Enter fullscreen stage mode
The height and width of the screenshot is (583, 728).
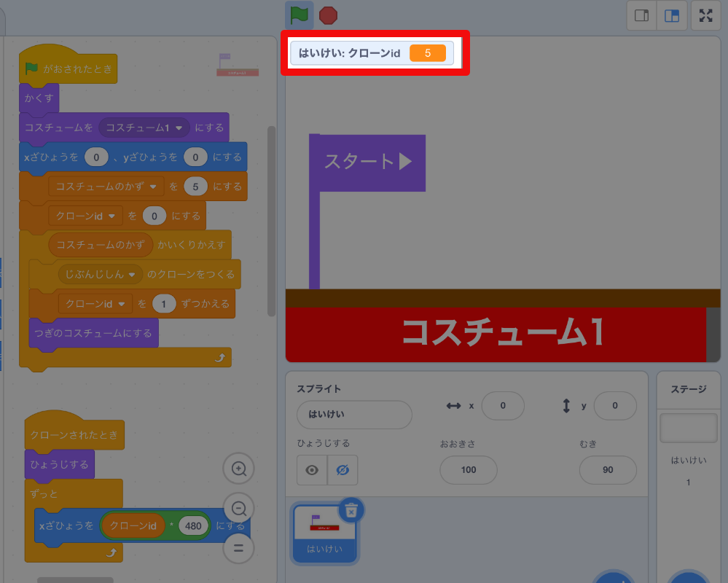705,15
